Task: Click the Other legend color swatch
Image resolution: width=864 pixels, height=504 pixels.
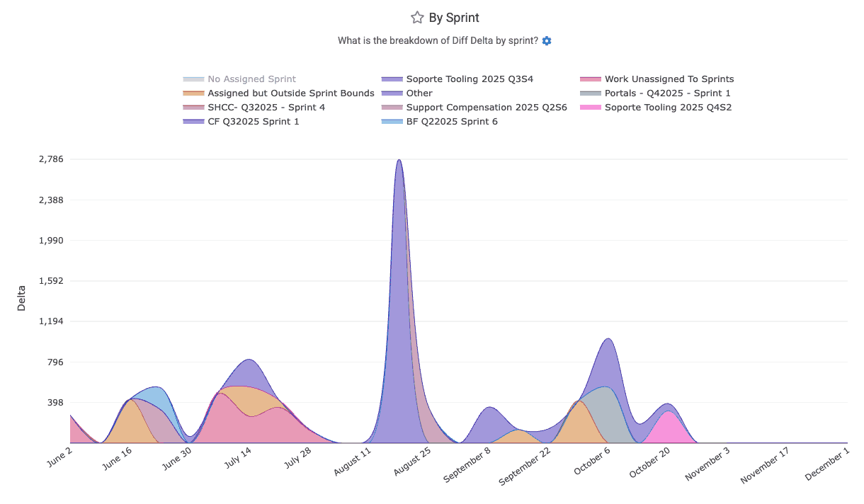Action: click(392, 93)
